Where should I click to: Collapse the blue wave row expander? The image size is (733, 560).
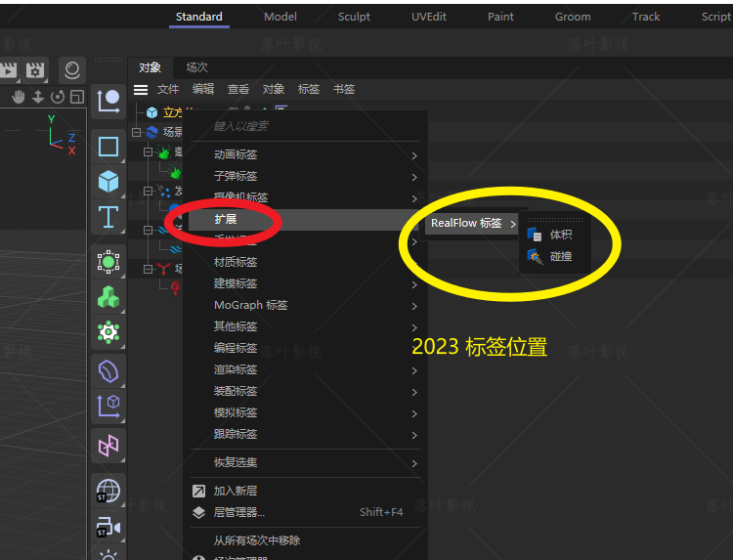pyautogui.click(x=148, y=230)
